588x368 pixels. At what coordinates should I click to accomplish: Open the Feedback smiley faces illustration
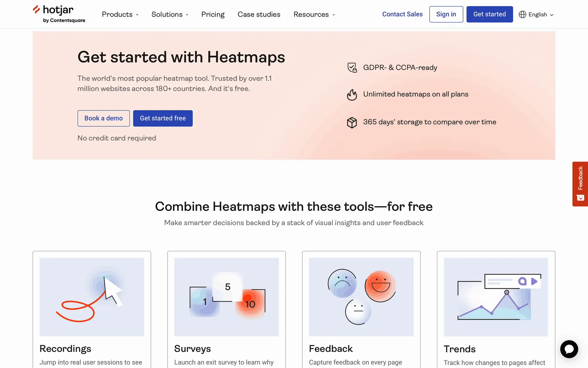point(361,297)
